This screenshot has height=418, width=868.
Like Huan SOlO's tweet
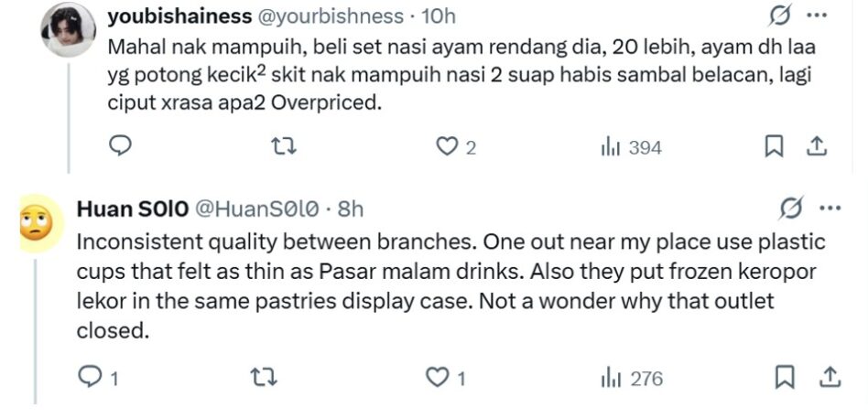tap(440, 377)
